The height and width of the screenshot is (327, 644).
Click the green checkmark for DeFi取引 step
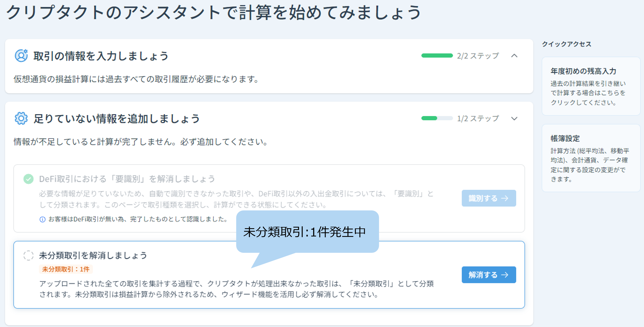[x=29, y=179]
